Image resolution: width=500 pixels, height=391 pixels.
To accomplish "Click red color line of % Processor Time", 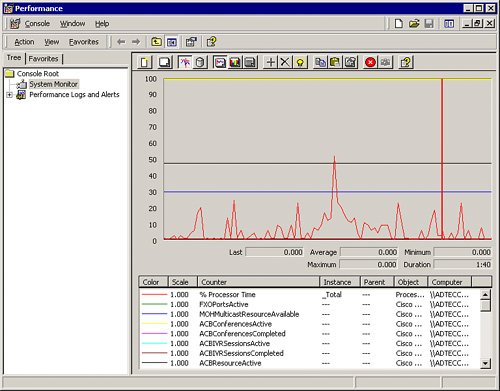I will [154, 295].
